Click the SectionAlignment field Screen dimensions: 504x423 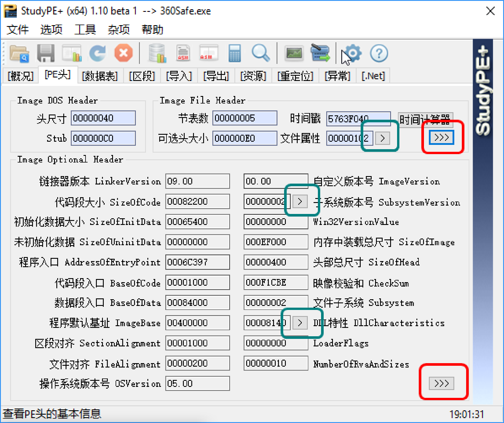(x=198, y=343)
